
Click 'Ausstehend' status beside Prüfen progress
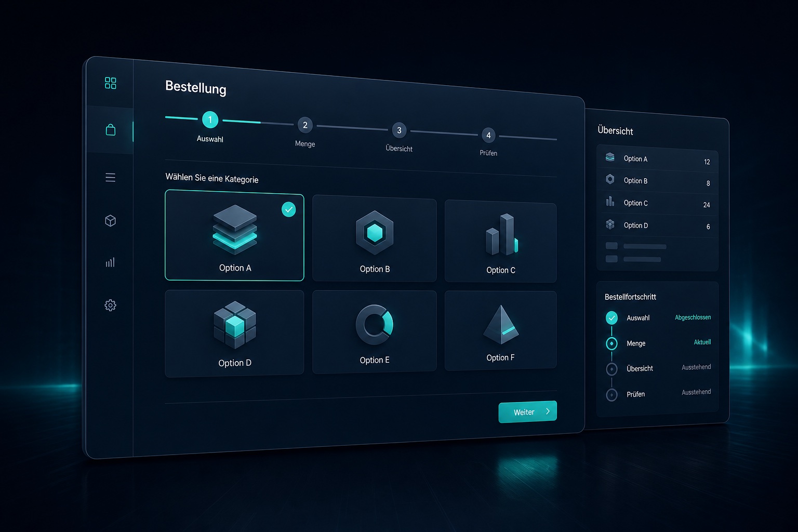pyautogui.click(x=696, y=392)
